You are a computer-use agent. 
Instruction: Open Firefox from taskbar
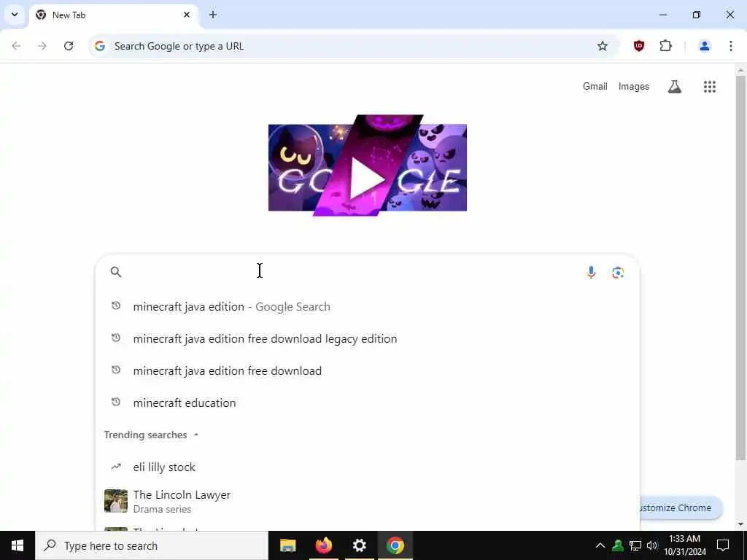point(323,545)
